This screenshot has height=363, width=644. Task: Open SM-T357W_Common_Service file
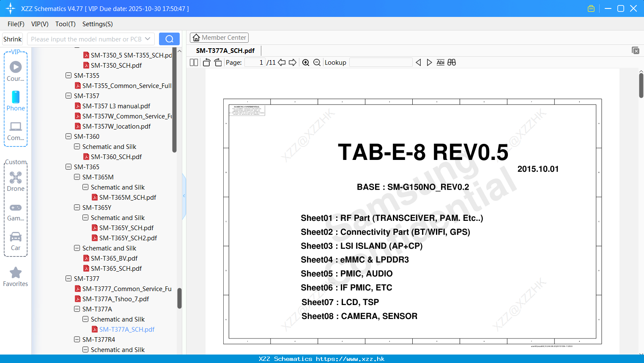point(123,116)
